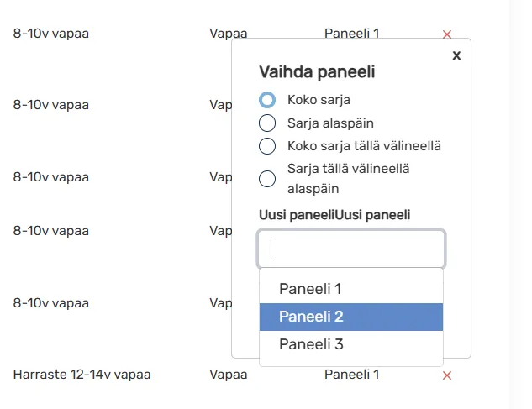
Task: Click the Paneeli 1 link in the top row
Action: [351, 34]
